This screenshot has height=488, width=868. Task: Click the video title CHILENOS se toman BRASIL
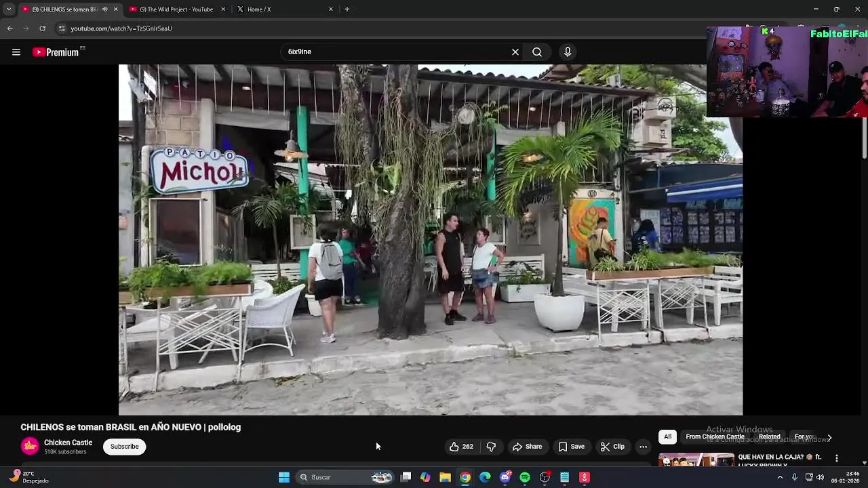tap(131, 427)
